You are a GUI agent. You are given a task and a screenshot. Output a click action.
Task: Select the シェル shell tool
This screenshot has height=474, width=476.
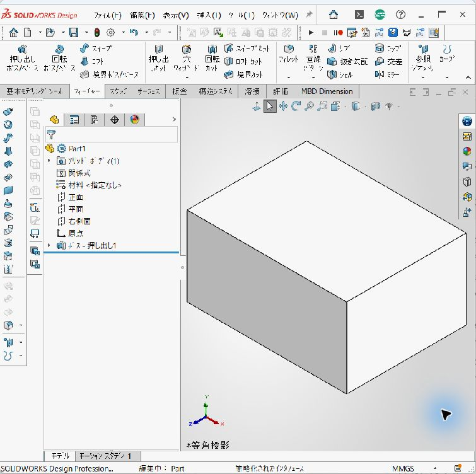340,74
